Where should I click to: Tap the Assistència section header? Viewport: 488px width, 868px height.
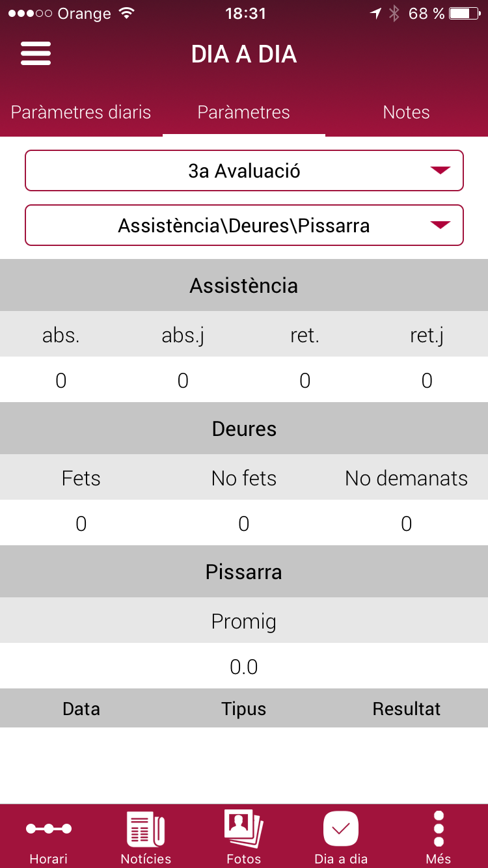pyautogui.click(x=244, y=286)
